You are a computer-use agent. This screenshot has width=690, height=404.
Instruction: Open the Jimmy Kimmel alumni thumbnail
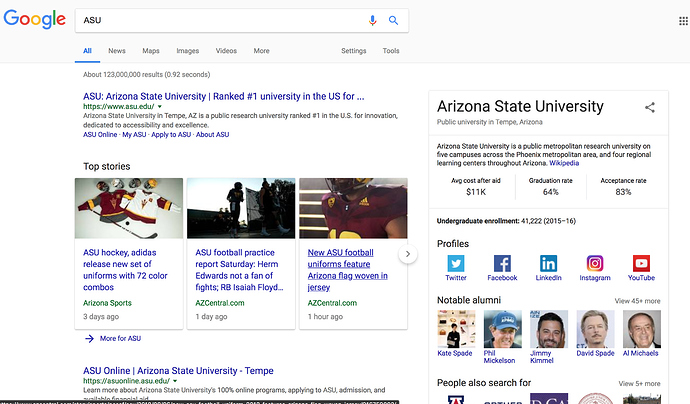pyautogui.click(x=549, y=329)
